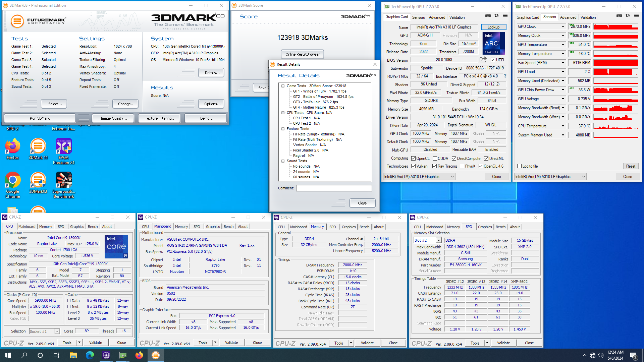Image resolution: width=644 pixels, height=362 pixels.
Task: Open the Firefox desktop shortcut
Action: coord(13,149)
